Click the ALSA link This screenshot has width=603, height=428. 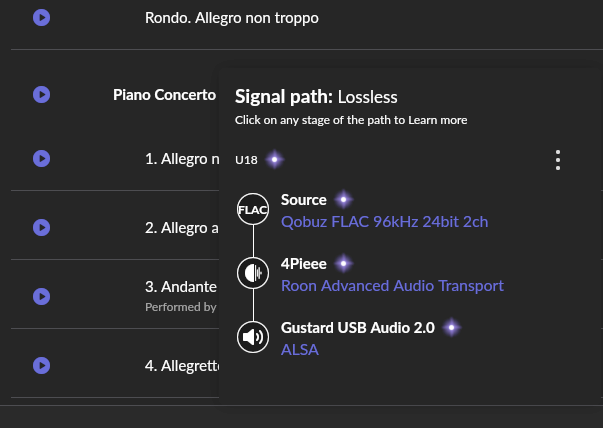[300, 350]
